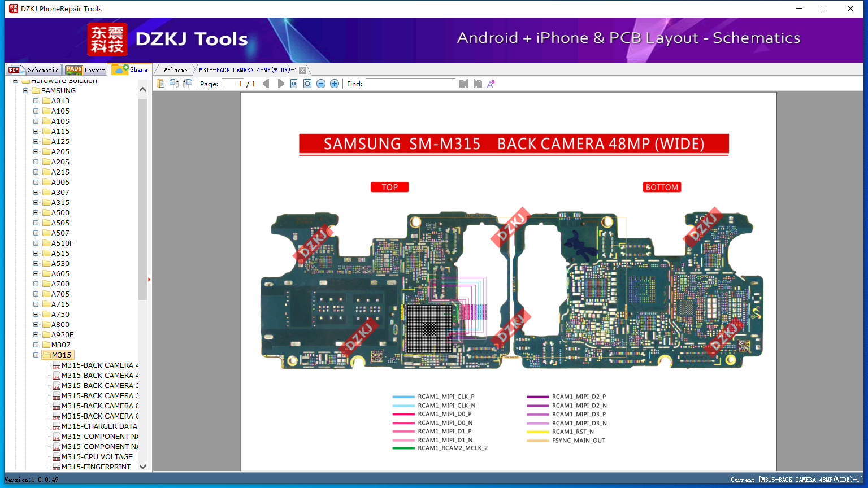Expand the A105 folder
Image resolution: width=868 pixels, height=488 pixels.
pos(36,111)
